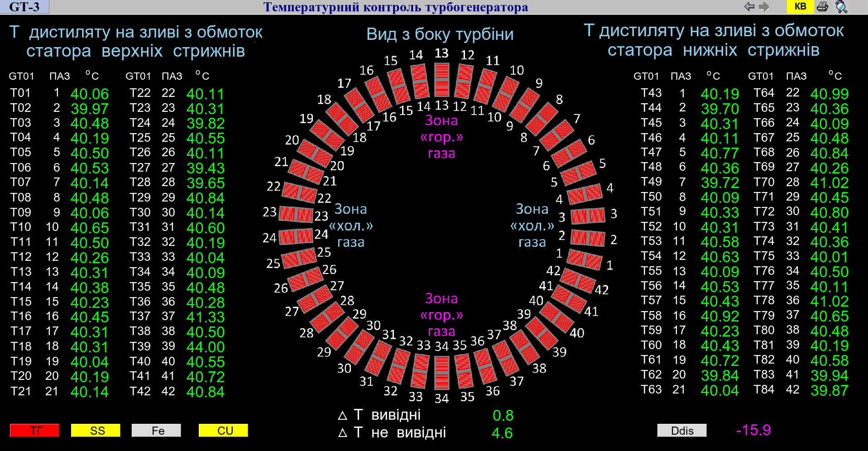Open the yellow SS screen button
868x451 pixels.
pos(96,430)
